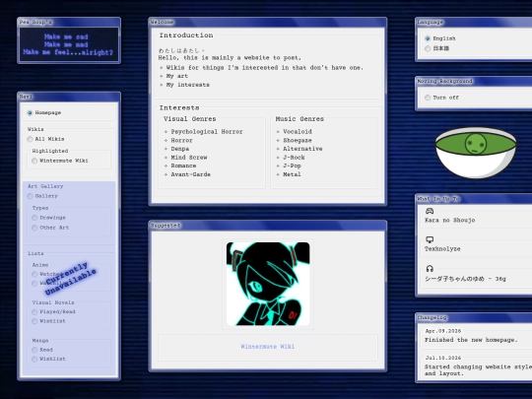532x399 pixels.
Task: Click the Mind Screw genre entry
Action: [188, 158]
